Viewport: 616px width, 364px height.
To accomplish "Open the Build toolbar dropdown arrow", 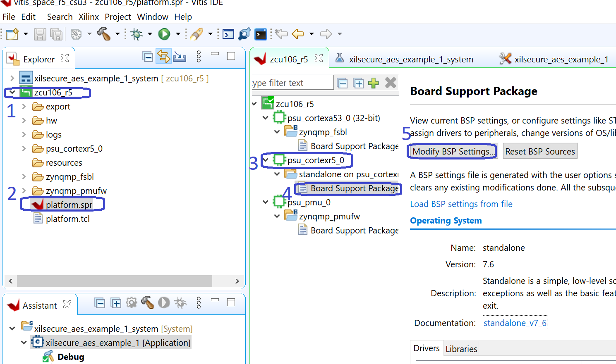I will 117,34.
